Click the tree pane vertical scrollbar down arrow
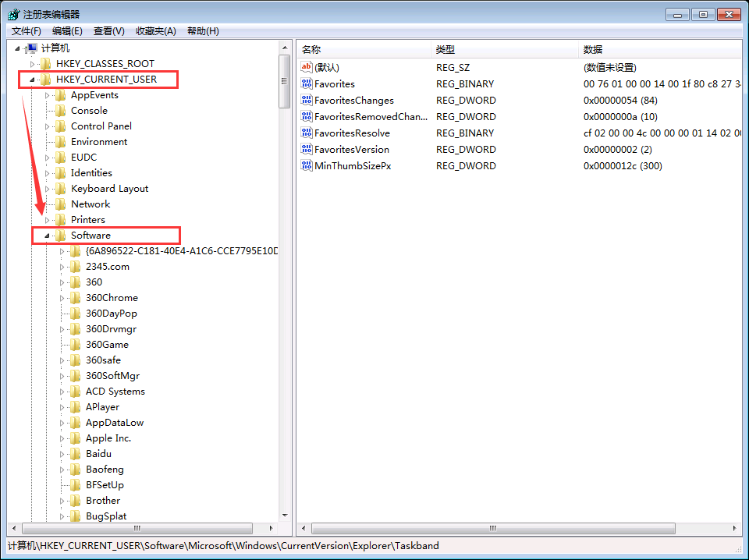The width and height of the screenshot is (749, 560). pos(285,515)
